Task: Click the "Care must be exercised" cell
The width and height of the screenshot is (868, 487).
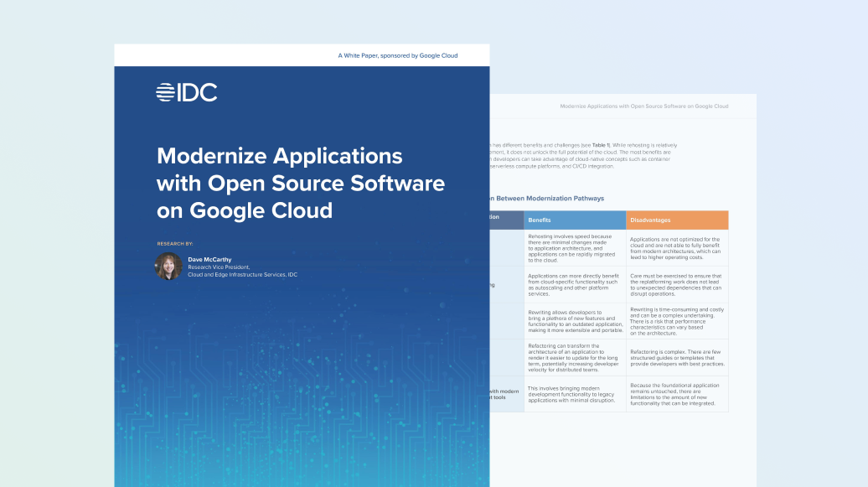Action: click(677, 285)
